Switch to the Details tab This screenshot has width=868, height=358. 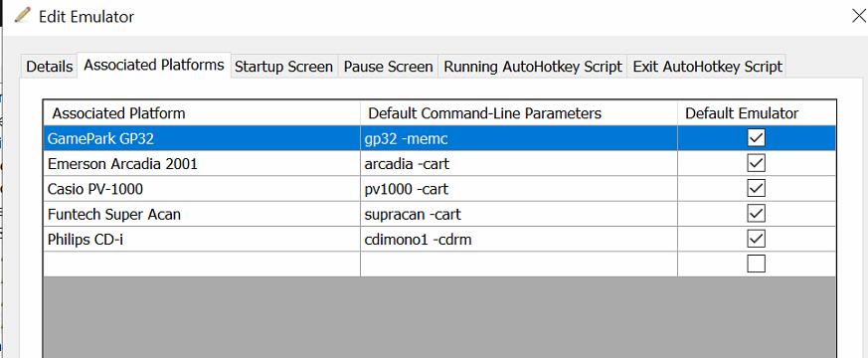(x=50, y=67)
